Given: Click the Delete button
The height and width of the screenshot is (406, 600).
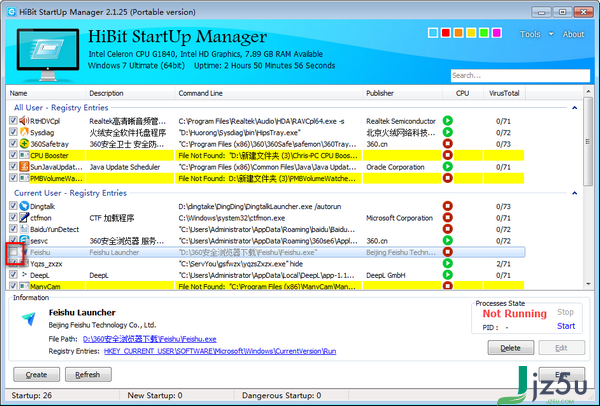Looking at the screenshot, I should 510,348.
